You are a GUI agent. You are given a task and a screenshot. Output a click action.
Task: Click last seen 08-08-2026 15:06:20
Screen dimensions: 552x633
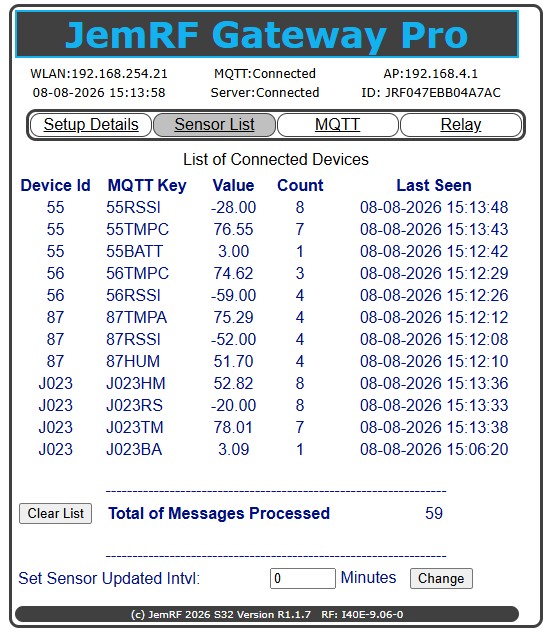tap(434, 450)
